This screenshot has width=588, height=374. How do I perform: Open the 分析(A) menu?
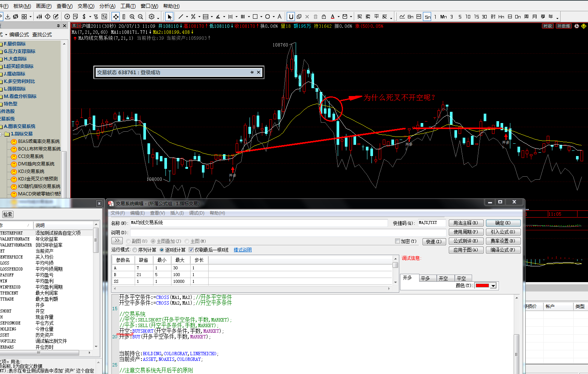(x=107, y=6)
